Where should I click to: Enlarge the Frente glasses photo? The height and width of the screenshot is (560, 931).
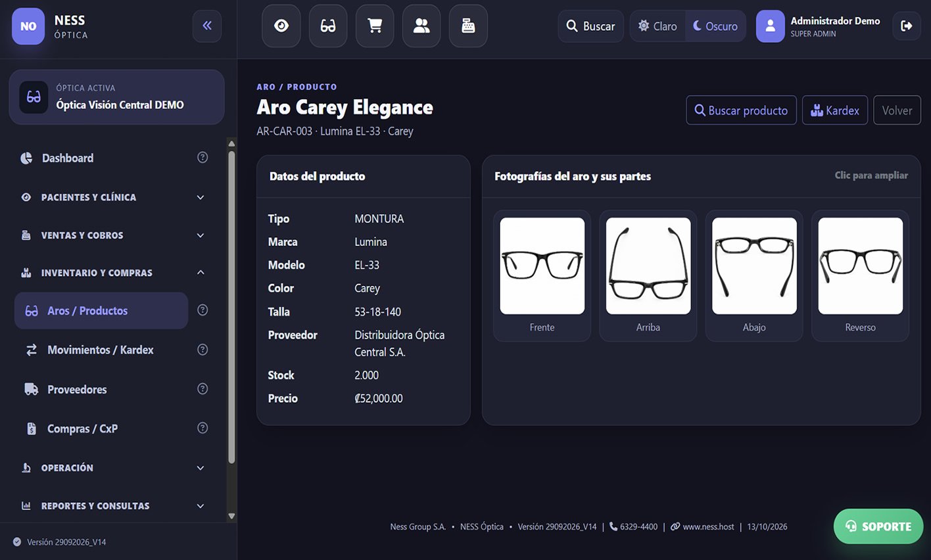542,266
